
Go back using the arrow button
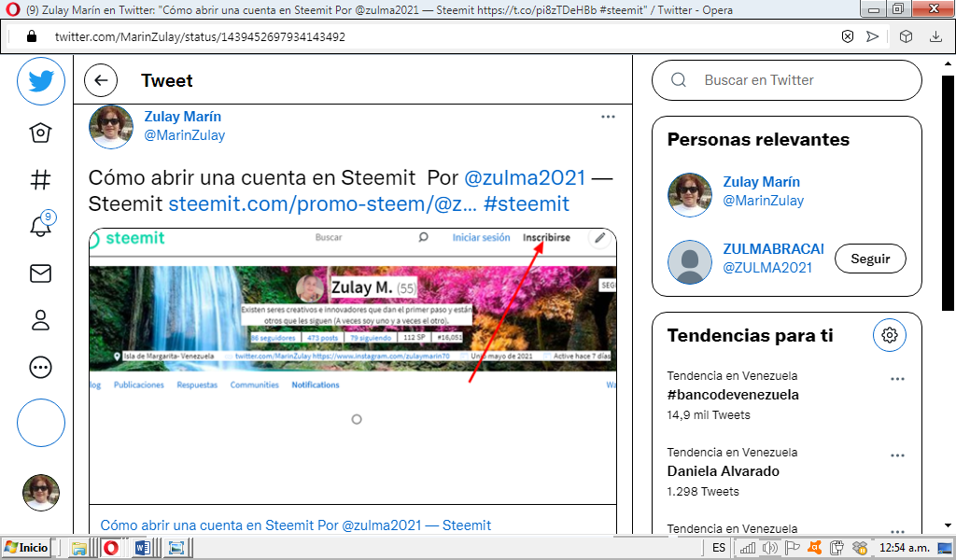coord(101,80)
